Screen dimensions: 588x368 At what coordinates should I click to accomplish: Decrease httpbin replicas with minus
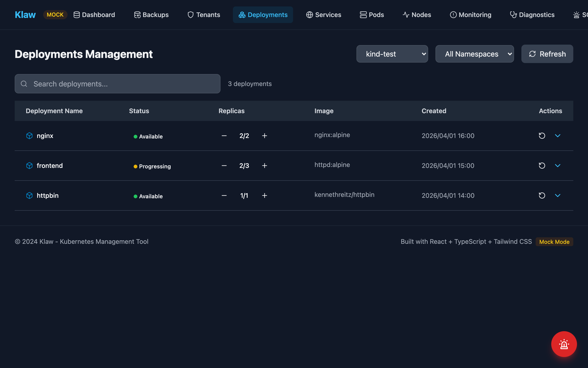[x=224, y=195]
